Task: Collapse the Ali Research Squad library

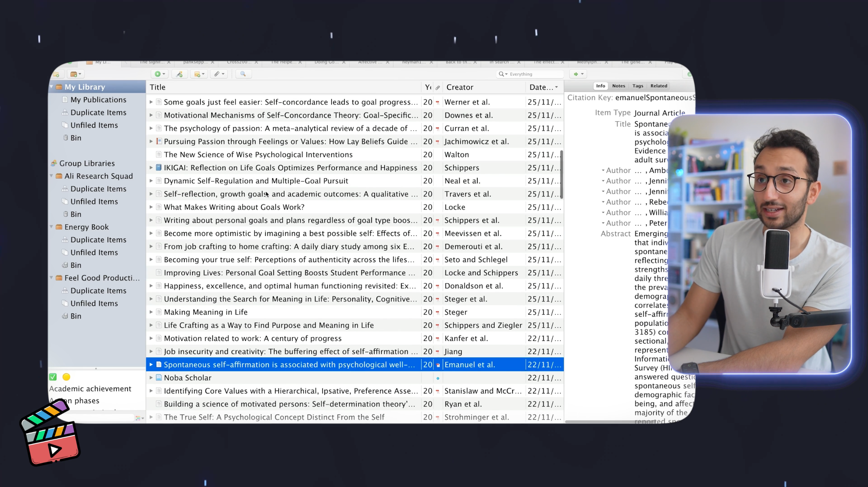Action: pos(52,176)
